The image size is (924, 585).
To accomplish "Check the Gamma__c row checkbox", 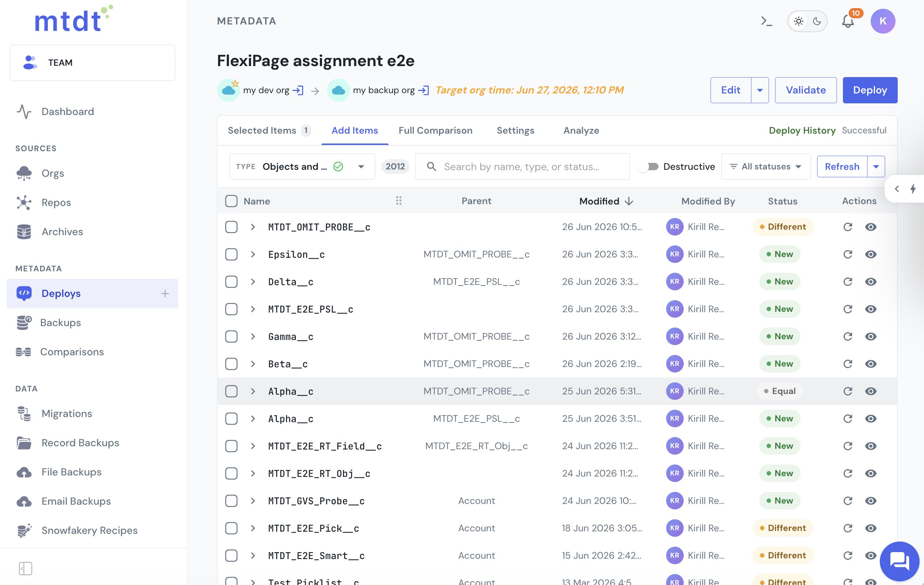I will [x=232, y=336].
